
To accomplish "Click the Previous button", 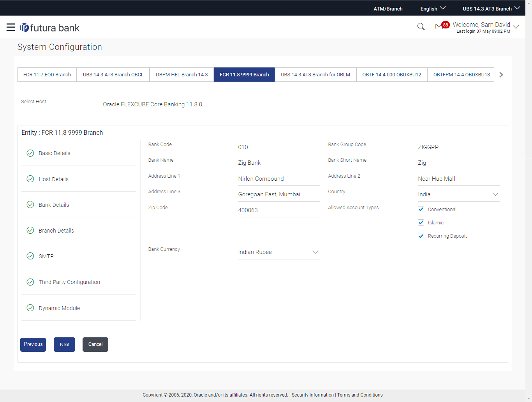I will (33, 344).
